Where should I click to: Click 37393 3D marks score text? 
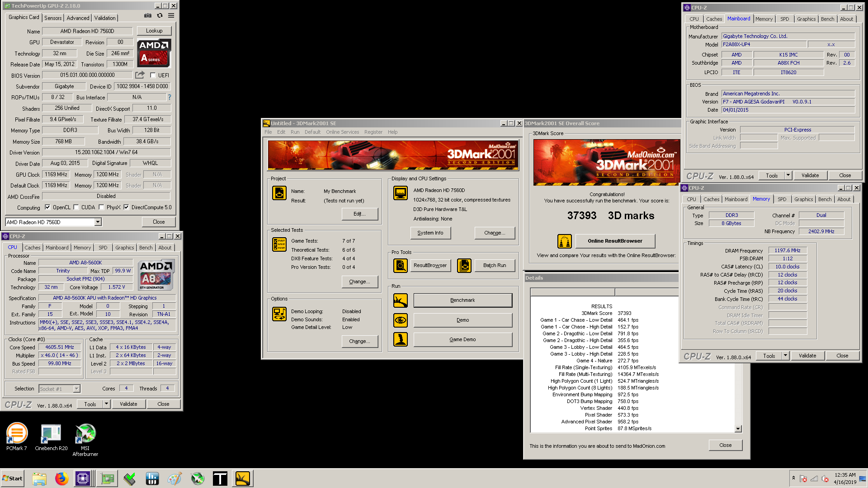click(611, 216)
